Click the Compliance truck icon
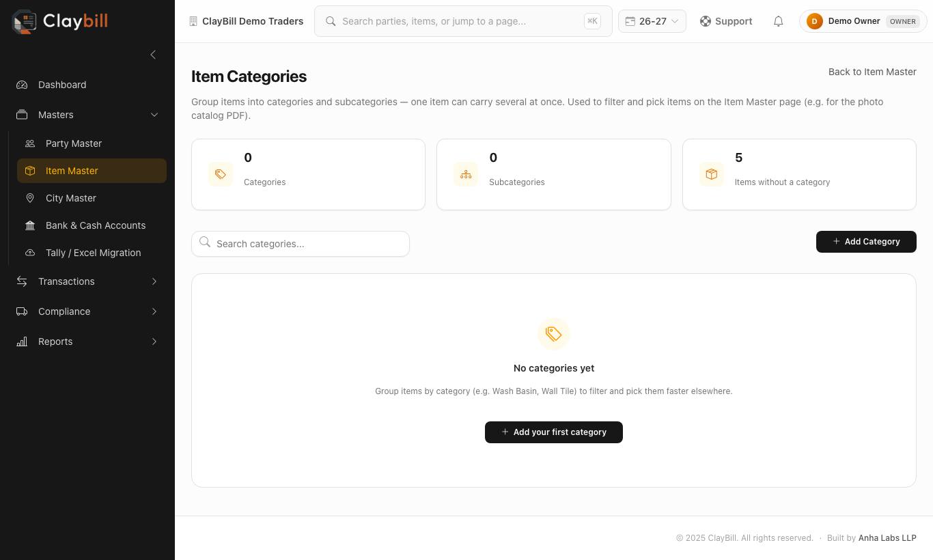 (x=22, y=311)
